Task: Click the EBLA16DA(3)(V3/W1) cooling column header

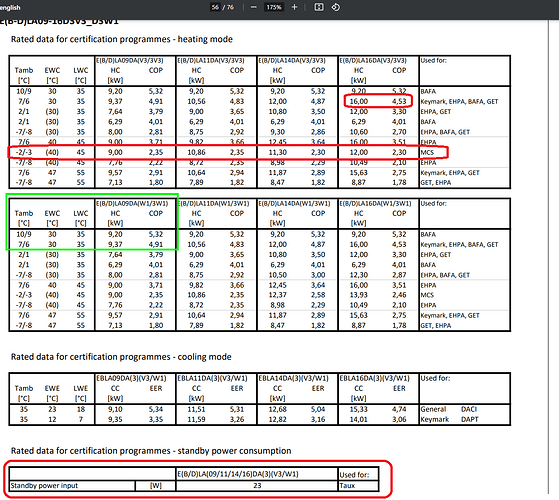Action: click(x=374, y=378)
